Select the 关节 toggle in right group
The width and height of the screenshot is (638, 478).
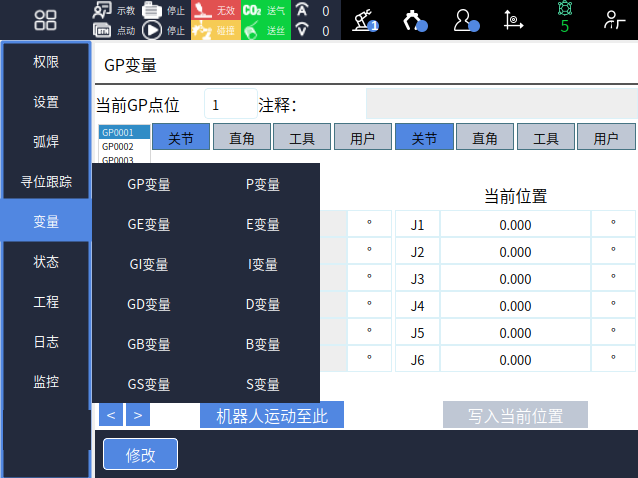pyautogui.click(x=424, y=139)
